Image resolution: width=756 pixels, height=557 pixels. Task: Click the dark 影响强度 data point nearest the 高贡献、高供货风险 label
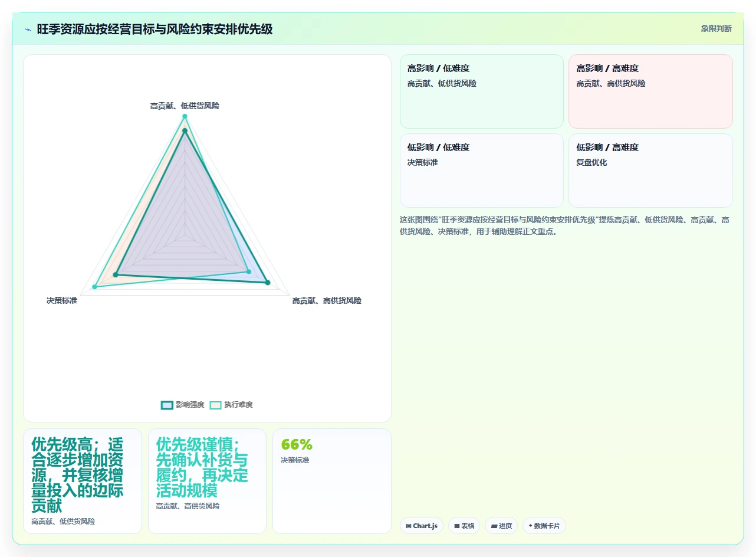pyautogui.click(x=268, y=283)
